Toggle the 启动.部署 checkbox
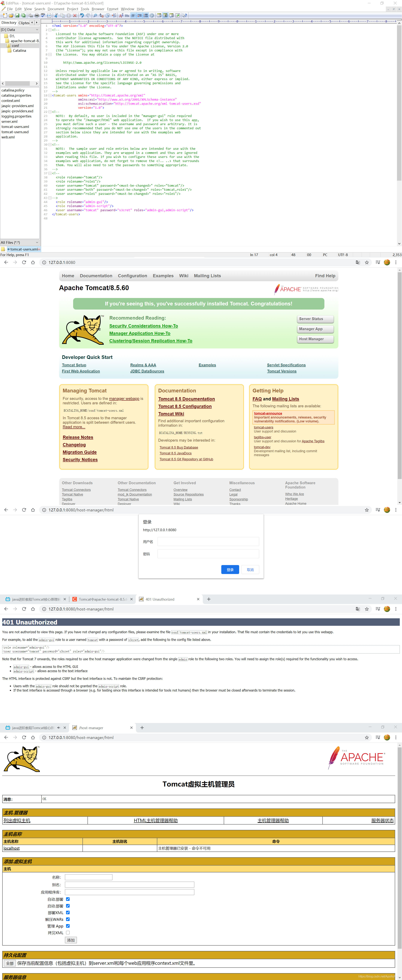The image size is (402, 980). pyautogui.click(x=68, y=906)
